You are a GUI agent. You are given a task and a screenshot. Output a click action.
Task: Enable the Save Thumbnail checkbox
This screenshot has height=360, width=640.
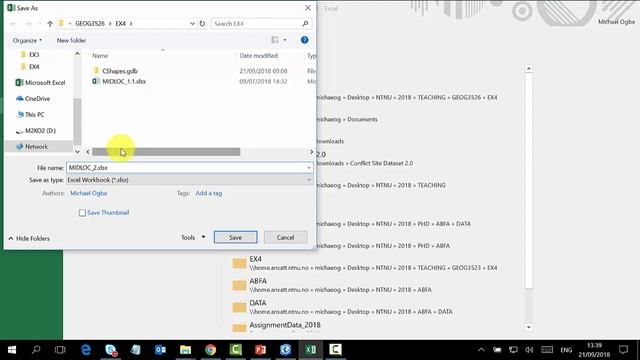coord(82,213)
